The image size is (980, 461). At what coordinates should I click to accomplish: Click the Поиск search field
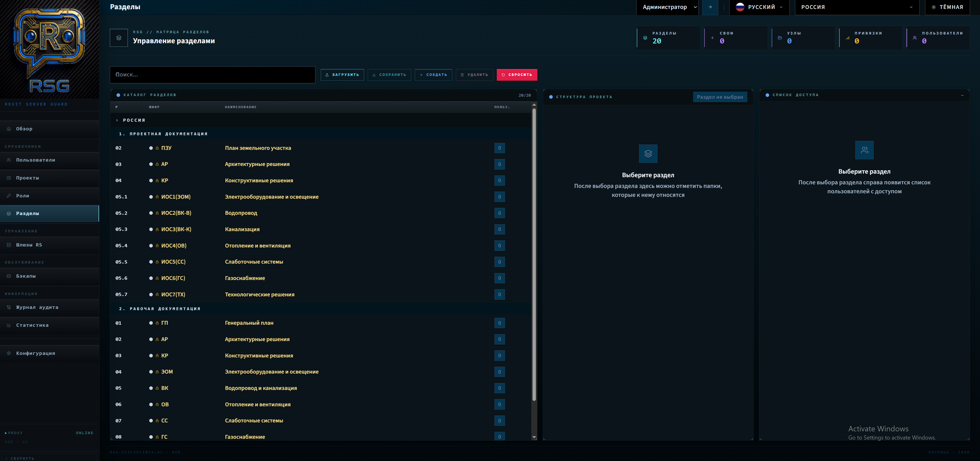coord(212,75)
